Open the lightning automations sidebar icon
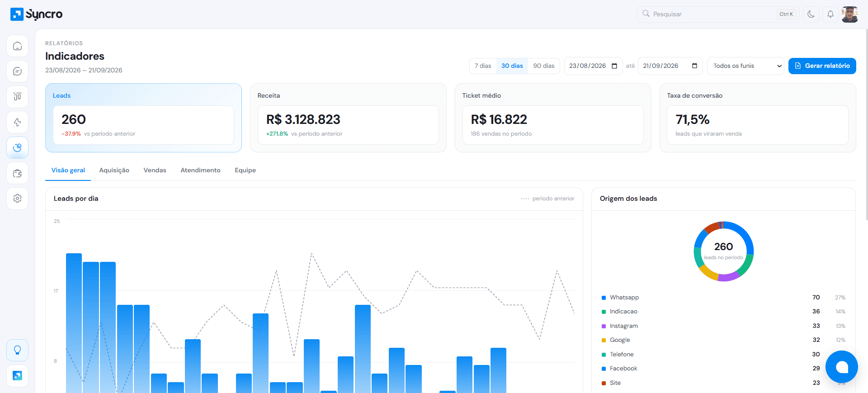This screenshot has height=393, width=868. coord(18,122)
